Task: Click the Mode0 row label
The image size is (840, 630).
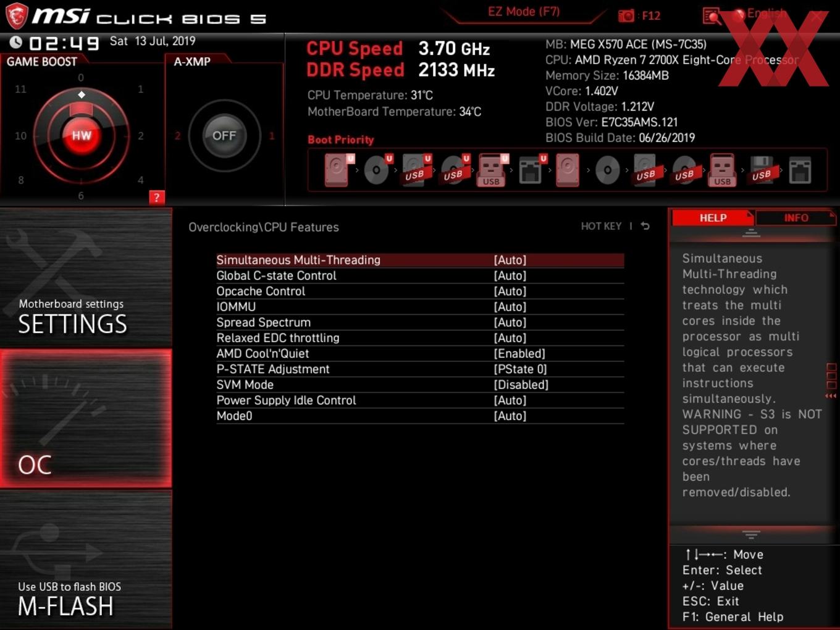Action: point(234,416)
